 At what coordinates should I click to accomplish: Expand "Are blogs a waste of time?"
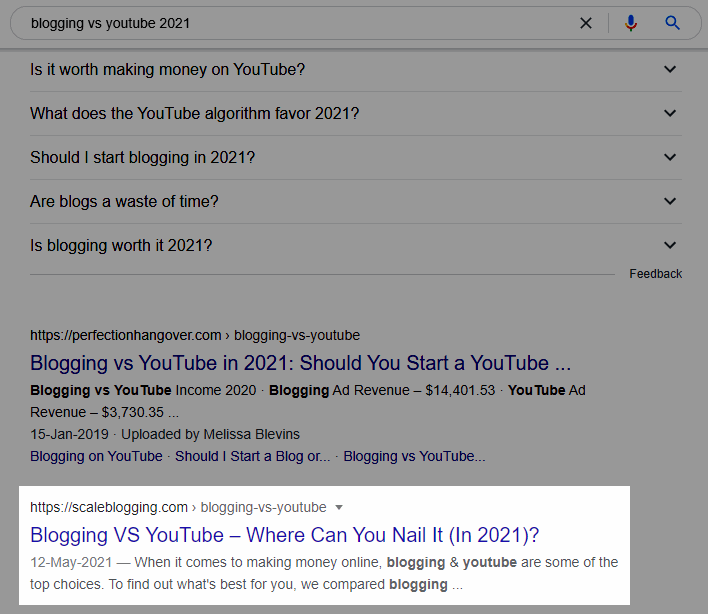[x=356, y=201]
